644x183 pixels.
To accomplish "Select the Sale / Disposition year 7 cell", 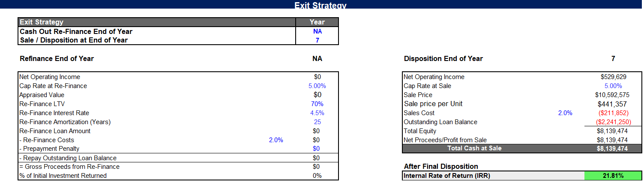I will (317, 40).
